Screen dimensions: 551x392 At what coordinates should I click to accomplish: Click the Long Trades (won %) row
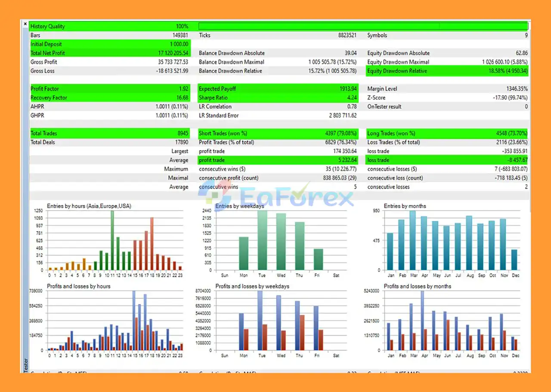447,133
